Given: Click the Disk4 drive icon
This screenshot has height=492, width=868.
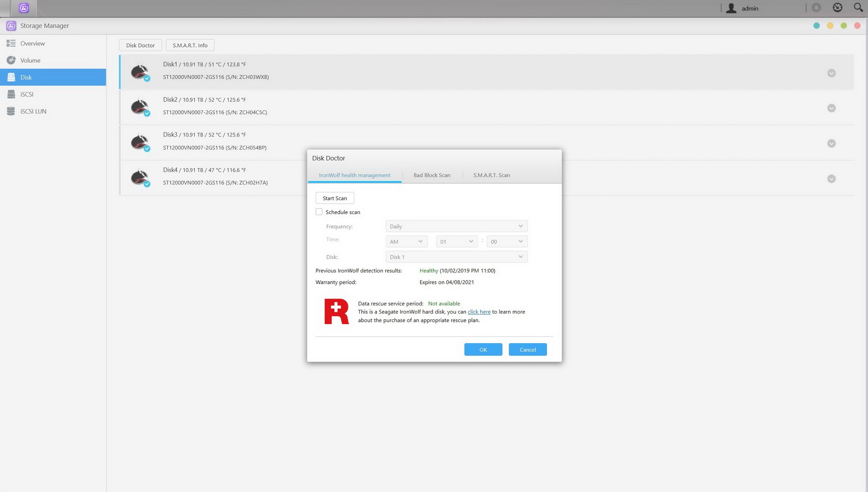Looking at the screenshot, I should point(140,177).
